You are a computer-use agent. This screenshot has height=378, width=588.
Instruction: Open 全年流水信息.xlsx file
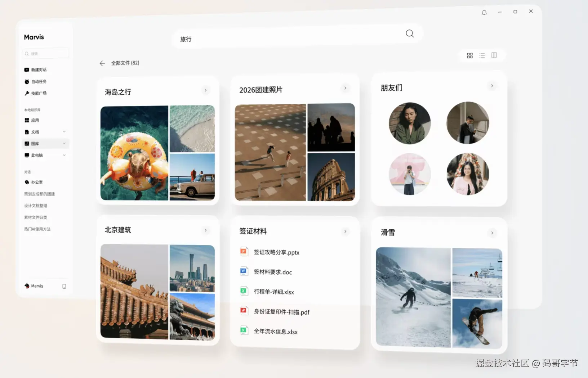(276, 332)
